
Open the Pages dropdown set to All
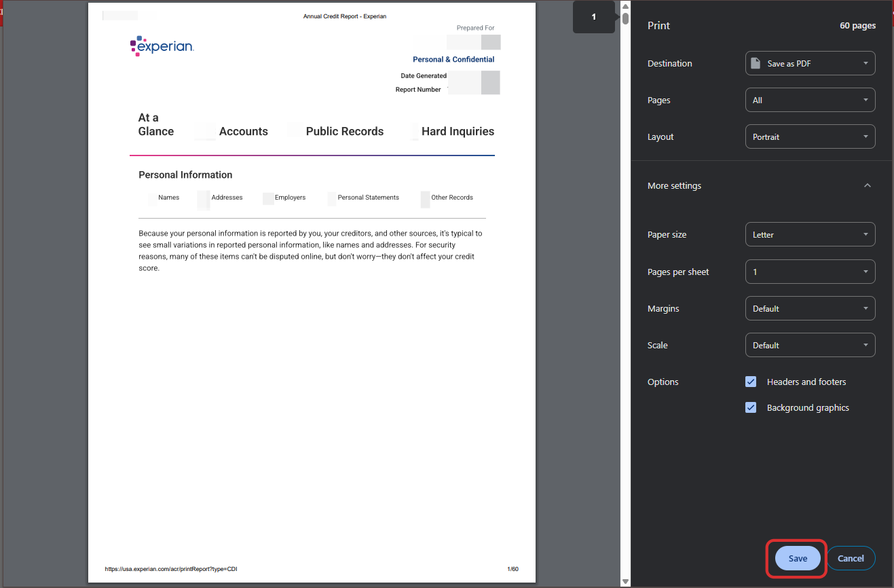pos(810,100)
